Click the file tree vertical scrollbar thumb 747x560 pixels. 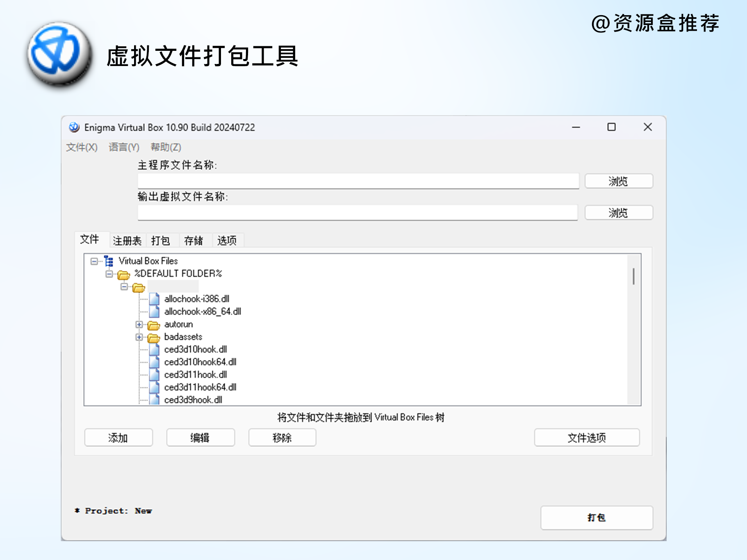(634, 276)
